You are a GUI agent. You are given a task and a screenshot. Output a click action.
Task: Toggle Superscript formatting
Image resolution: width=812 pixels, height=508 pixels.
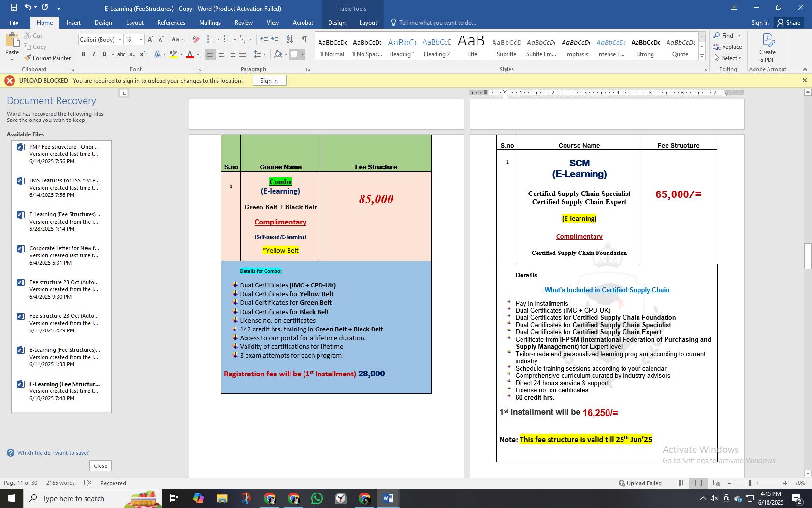143,54
